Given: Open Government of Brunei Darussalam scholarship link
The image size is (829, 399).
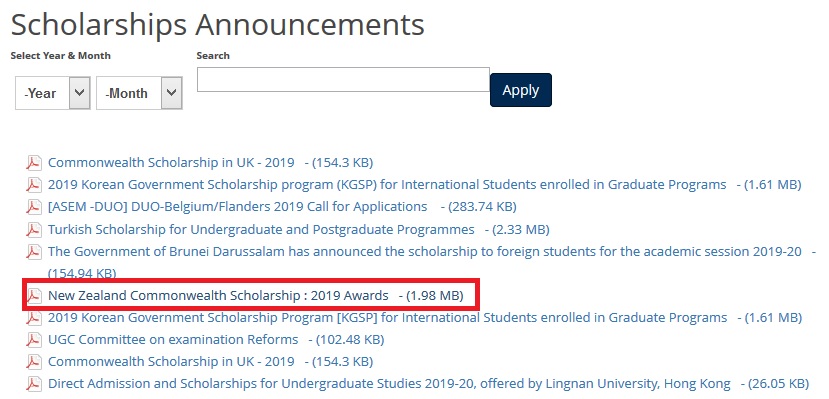Looking at the screenshot, I should coord(425,252).
